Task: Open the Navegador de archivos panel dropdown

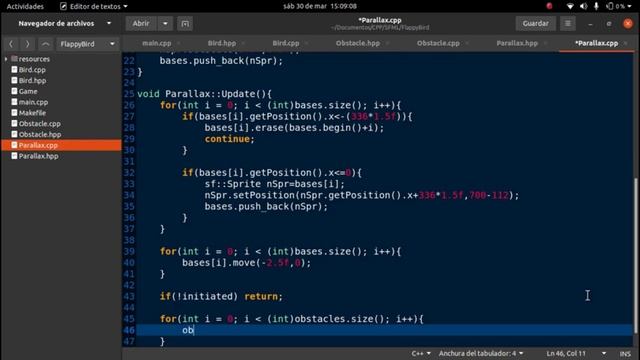Action: (109, 23)
